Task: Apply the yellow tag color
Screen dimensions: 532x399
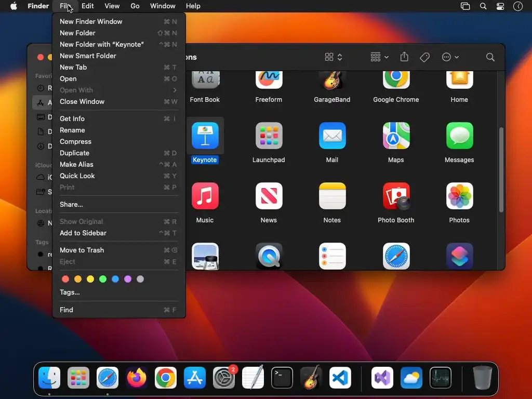Action: point(90,279)
